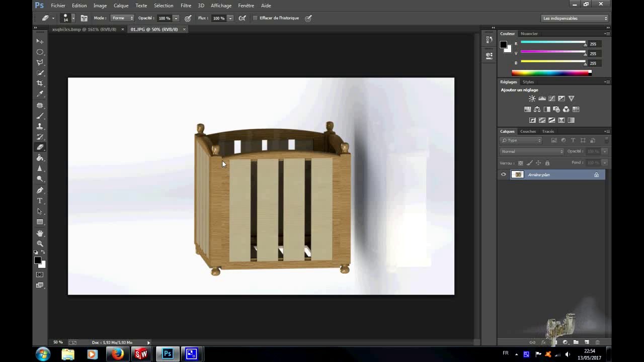Click the foreground color swatch in toolbox
Viewport: 644px width, 362px height.
pos(38,260)
